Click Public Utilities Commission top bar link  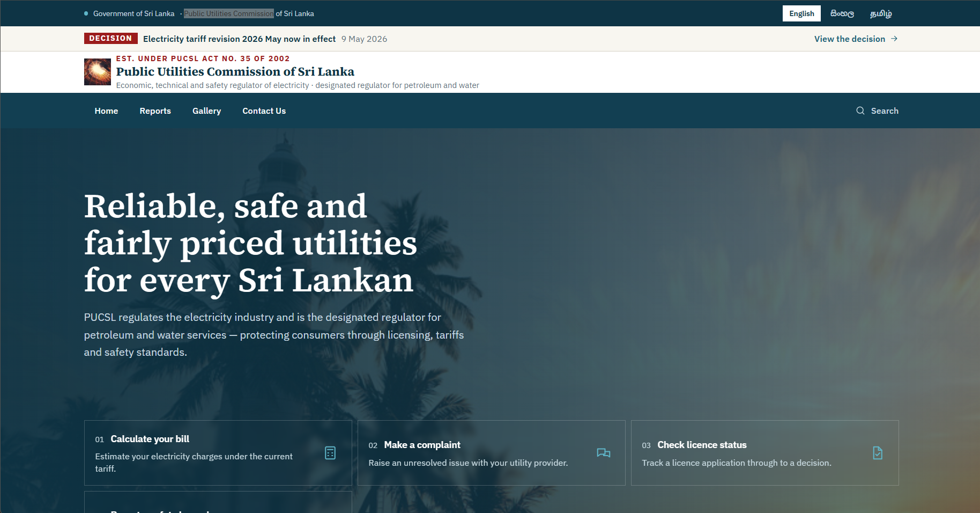[x=229, y=13]
